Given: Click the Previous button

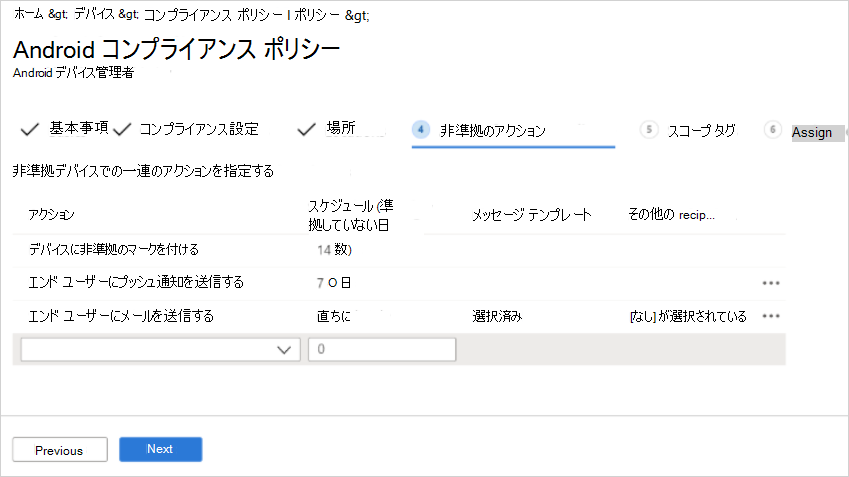Looking at the screenshot, I should (59, 450).
